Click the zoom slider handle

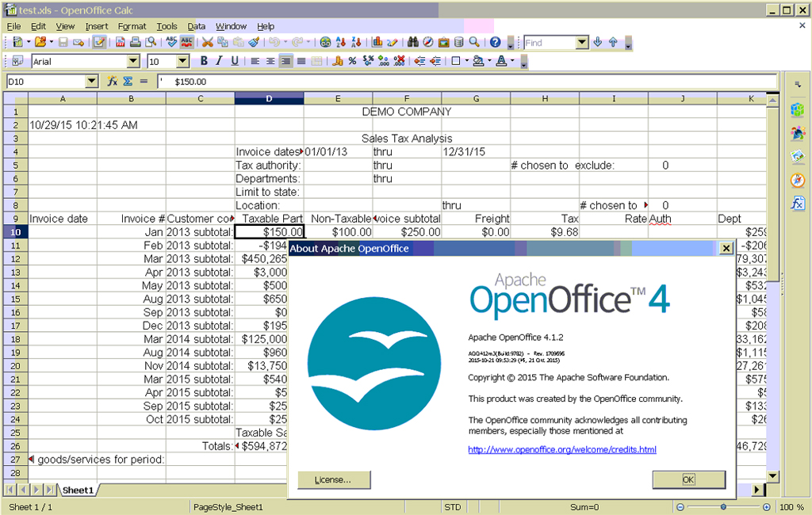[x=723, y=507]
